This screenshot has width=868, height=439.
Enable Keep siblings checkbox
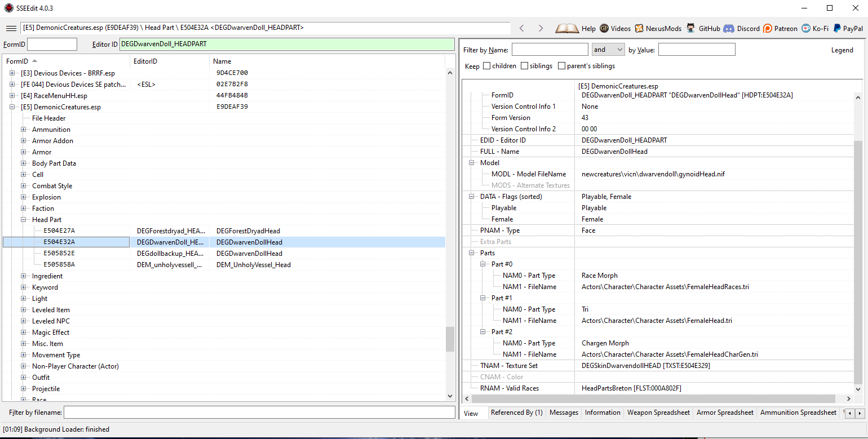[525, 66]
